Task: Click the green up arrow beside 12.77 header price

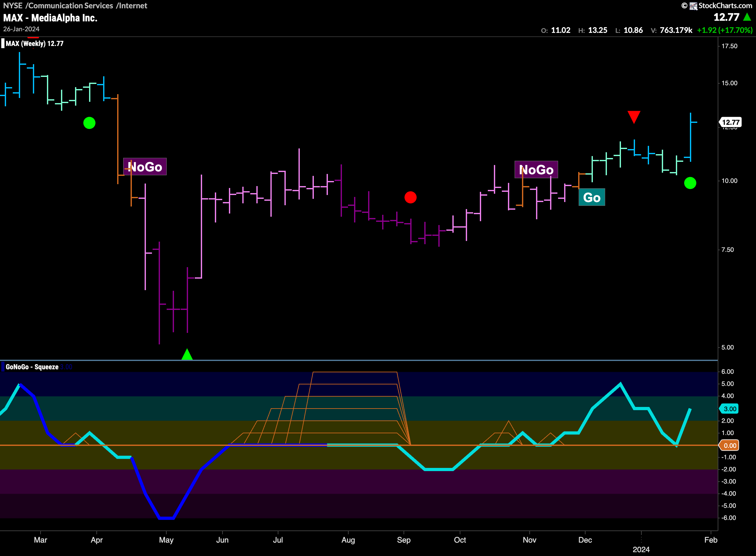Action: [x=747, y=17]
